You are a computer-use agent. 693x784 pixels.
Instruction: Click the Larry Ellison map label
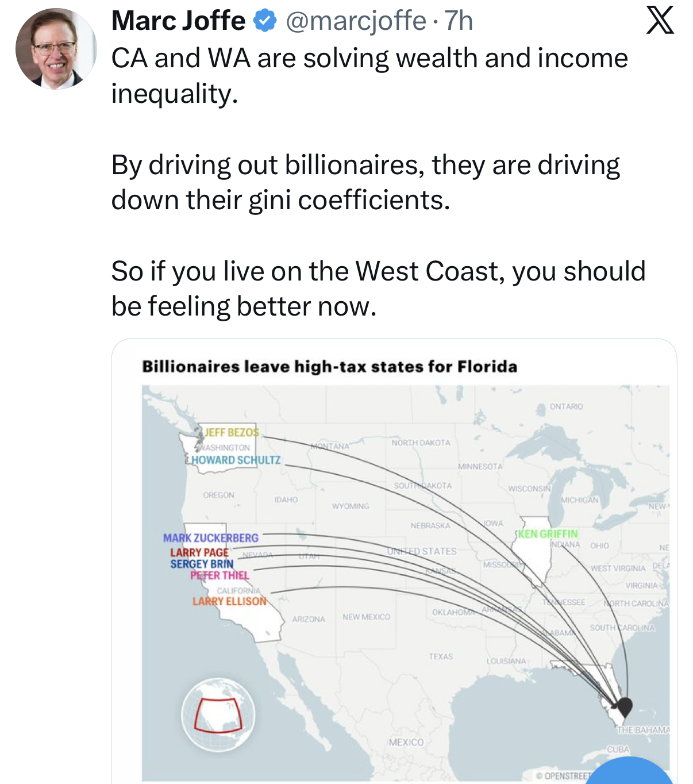(x=229, y=601)
